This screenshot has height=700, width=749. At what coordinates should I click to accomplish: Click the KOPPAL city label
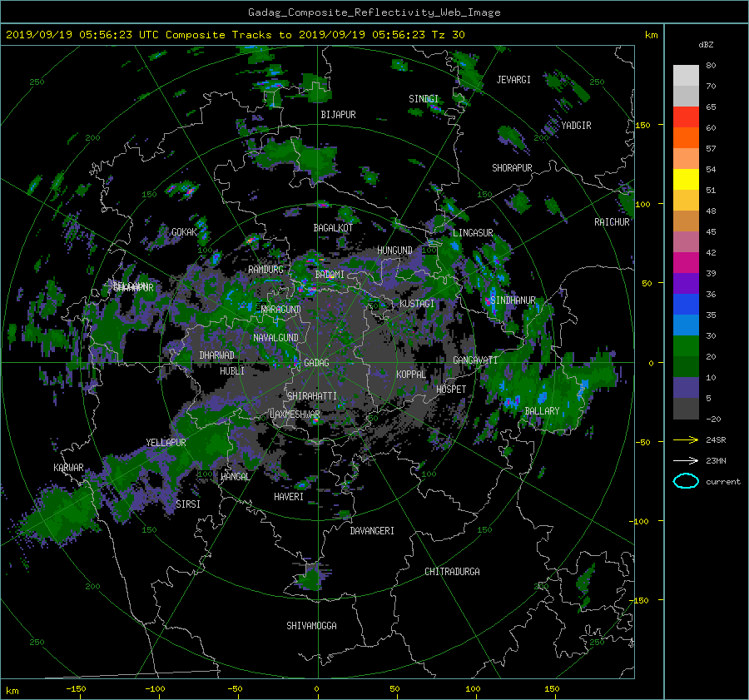click(411, 374)
